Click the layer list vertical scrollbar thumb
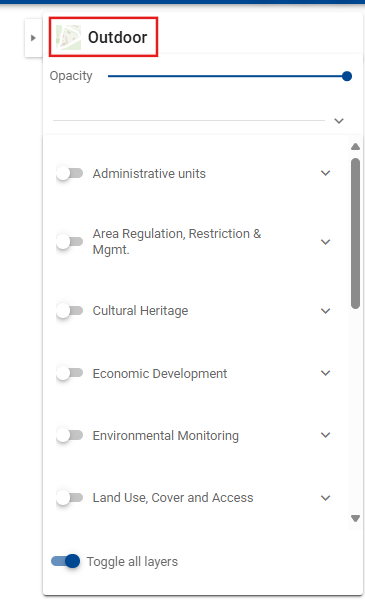The height and width of the screenshot is (605, 365). coord(355,233)
